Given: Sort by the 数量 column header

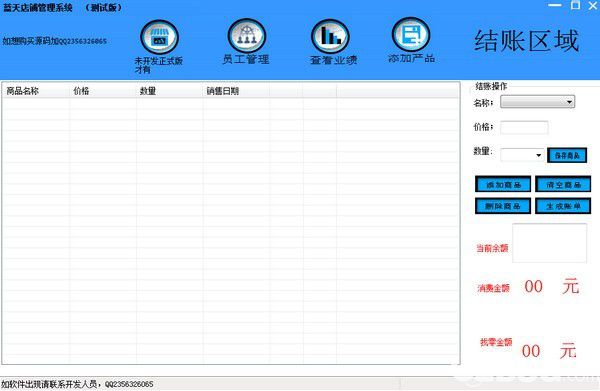Looking at the screenshot, I should click(170, 91).
